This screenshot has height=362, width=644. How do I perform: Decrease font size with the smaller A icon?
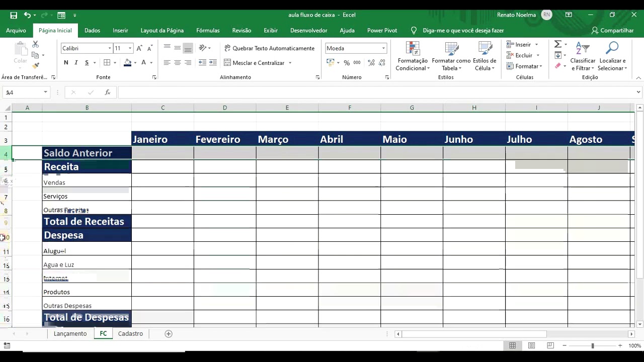[x=150, y=48]
